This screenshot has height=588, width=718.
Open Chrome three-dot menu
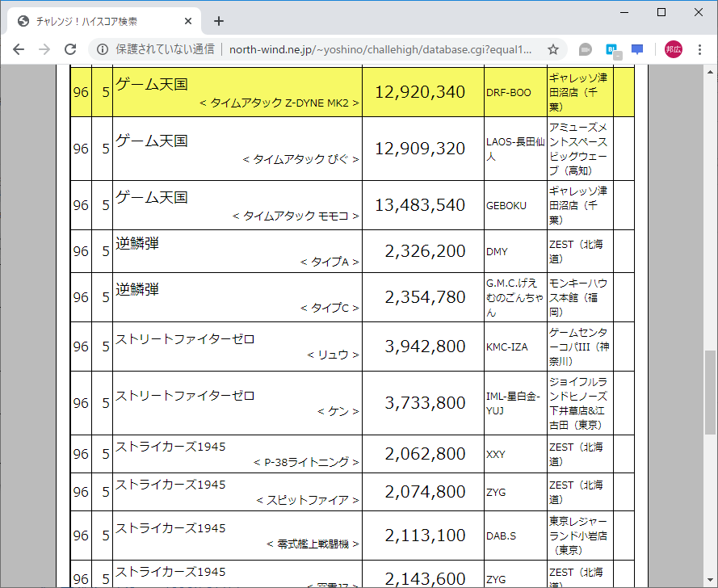pos(699,49)
